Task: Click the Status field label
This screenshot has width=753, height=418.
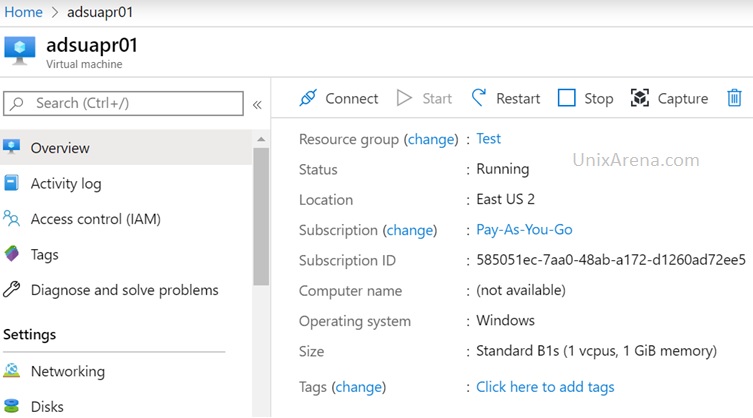Action: [x=318, y=170]
